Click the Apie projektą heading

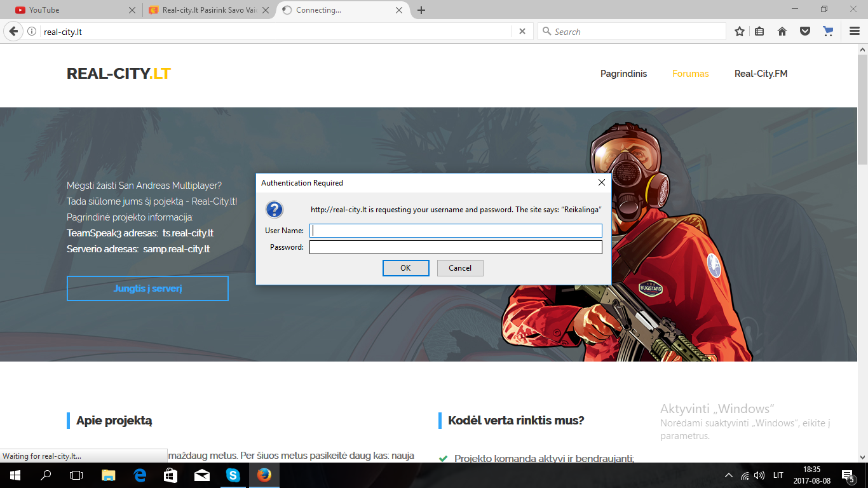click(114, 421)
